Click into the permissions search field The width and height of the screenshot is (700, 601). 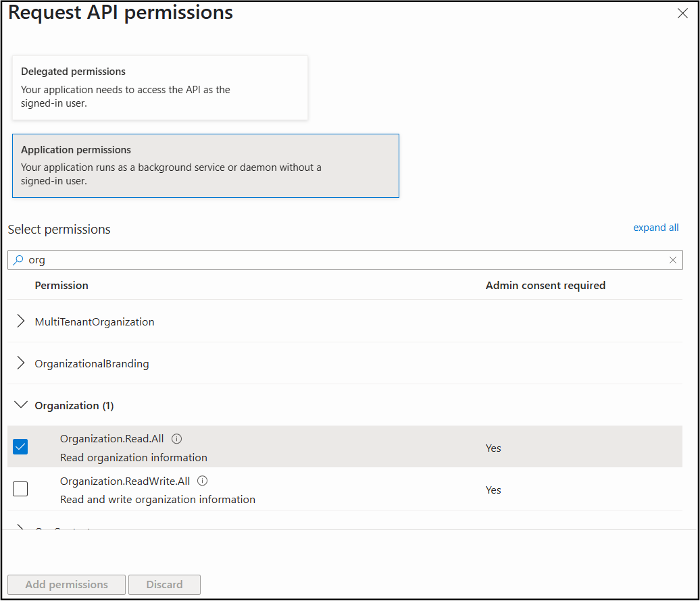(345, 260)
